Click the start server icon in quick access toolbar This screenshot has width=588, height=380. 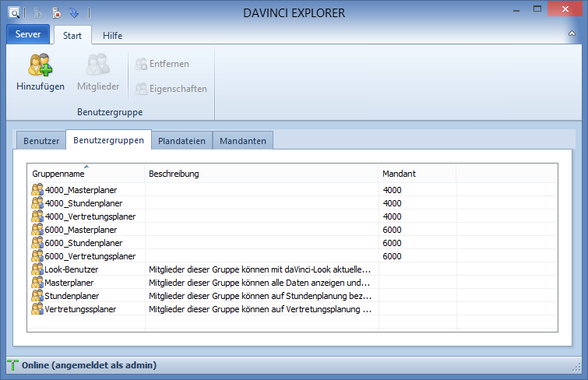tap(37, 12)
